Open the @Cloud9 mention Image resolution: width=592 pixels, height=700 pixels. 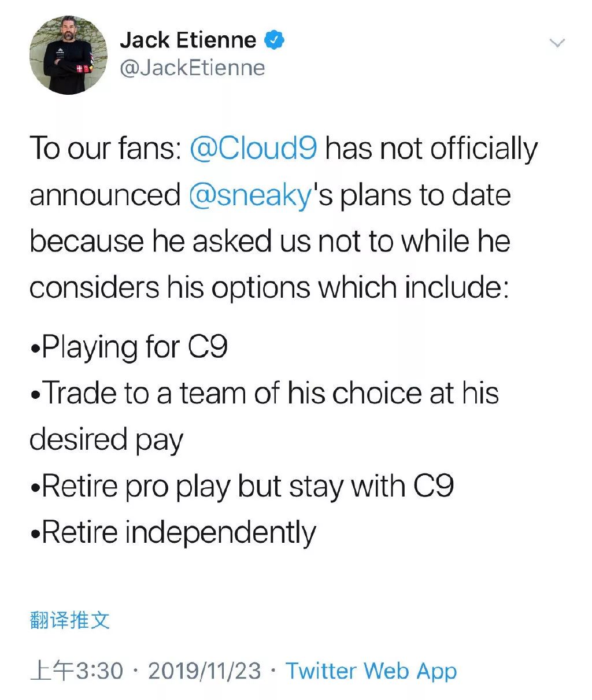pyautogui.click(x=253, y=149)
